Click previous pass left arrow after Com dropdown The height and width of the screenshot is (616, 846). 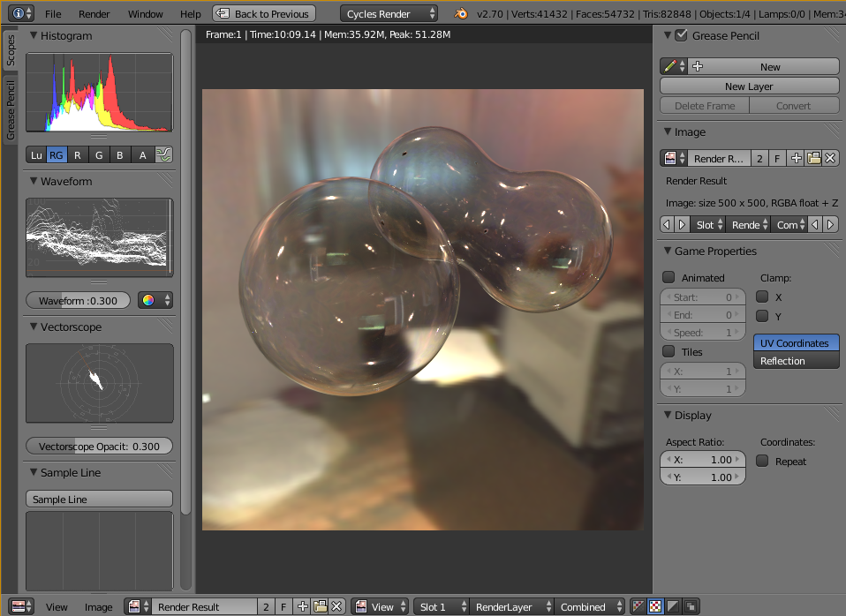[x=815, y=224]
